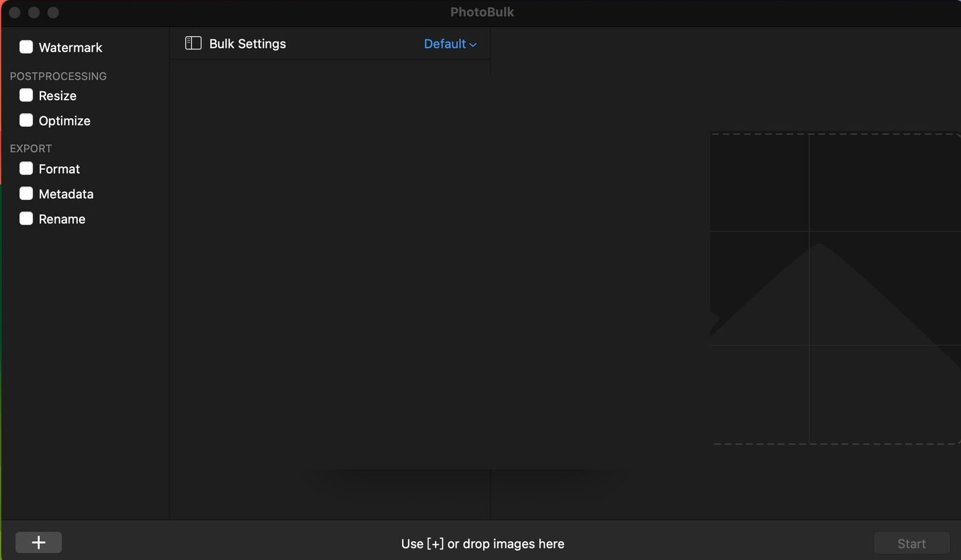This screenshot has width=961, height=560.
Task: Click the Bulk Settings sidebar panel icon
Action: click(193, 43)
